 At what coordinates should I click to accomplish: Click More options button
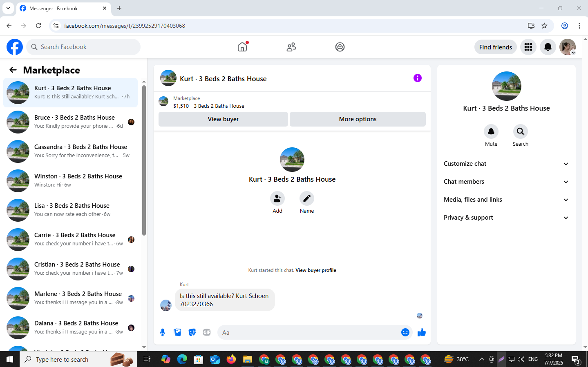click(358, 119)
